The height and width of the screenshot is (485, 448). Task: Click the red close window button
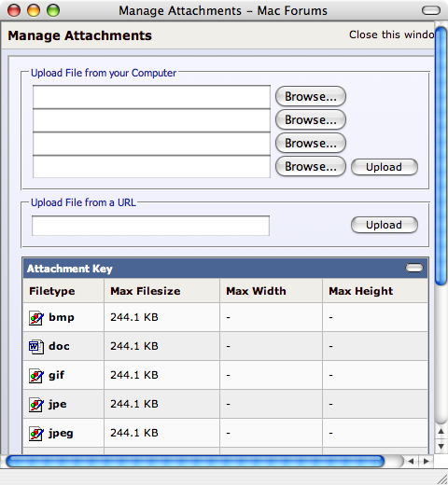click(14, 10)
